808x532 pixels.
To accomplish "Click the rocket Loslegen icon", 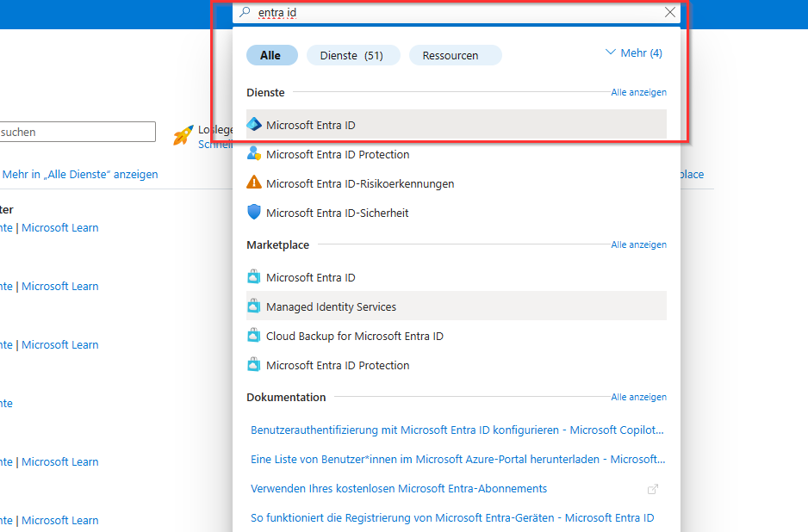I will pyautogui.click(x=183, y=135).
